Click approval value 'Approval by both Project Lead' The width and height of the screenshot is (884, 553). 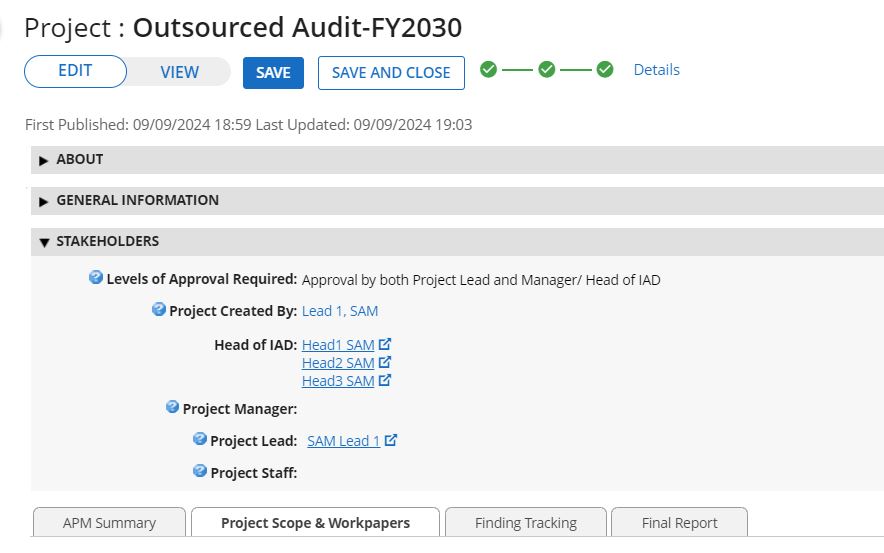pos(481,280)
